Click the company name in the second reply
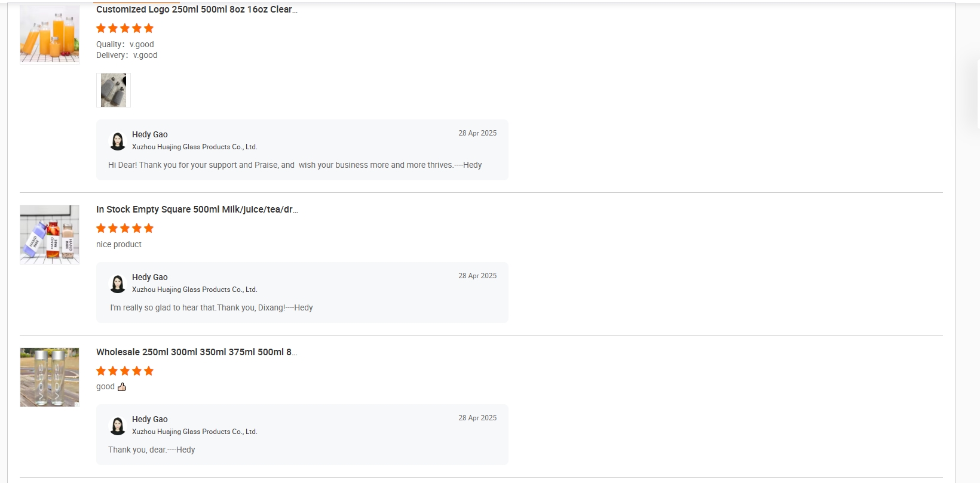This screenshot has height=483, width=980. (195, 290)
